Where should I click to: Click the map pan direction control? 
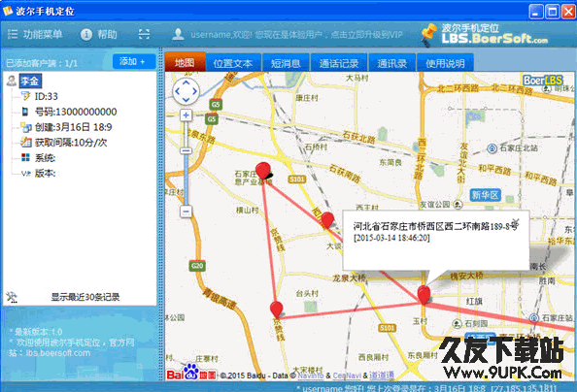pyautogui.click(x=186, y=91)
